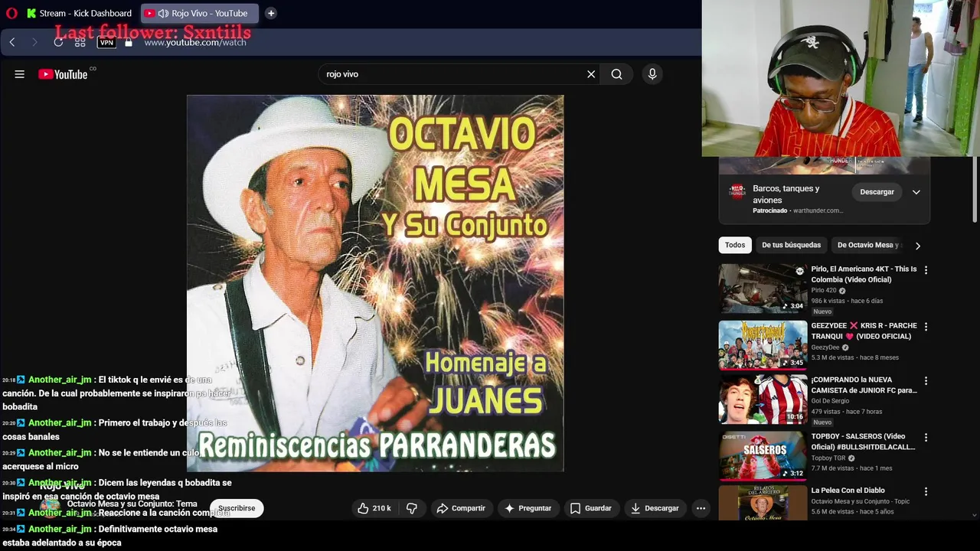Viewport: 980px width, 551px height.
Task: Clear the search query
Action: [x=591, y=74]
